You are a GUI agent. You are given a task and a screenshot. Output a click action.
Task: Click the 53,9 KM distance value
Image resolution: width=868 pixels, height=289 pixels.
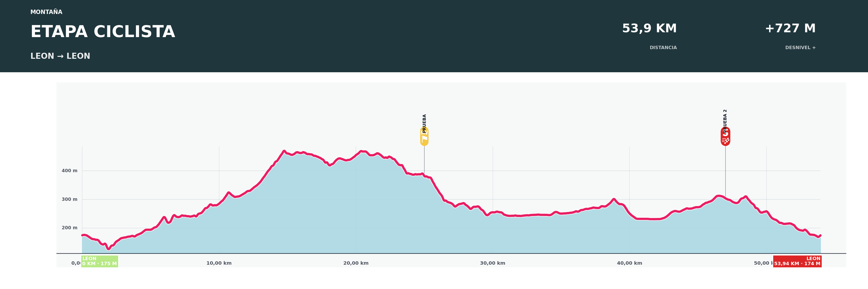[649, 28]
